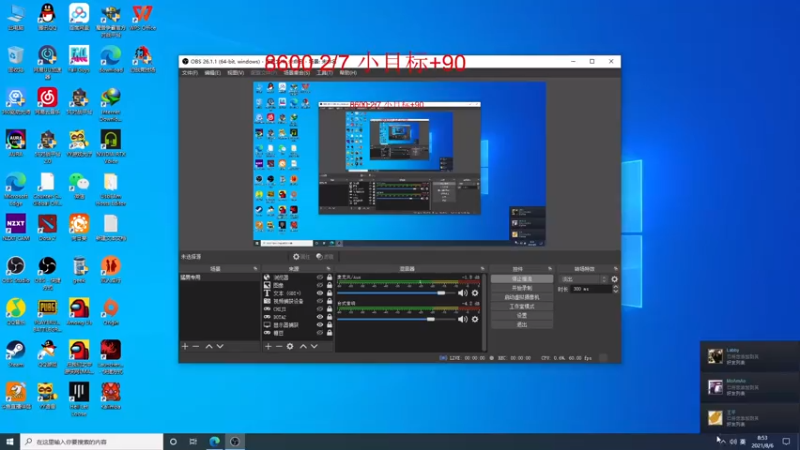Viewport: 800px width, 450px height.
Task: Toggle visibility of the 浏览器 source
Action: 320,278
